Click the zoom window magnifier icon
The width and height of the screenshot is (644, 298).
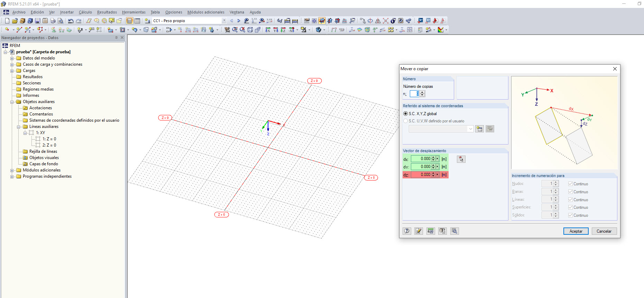[x=235, y=30]
